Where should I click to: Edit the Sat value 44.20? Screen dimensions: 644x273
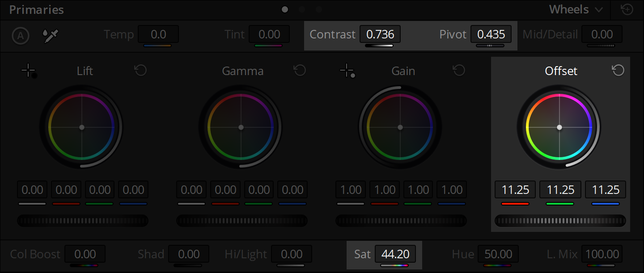395,254
